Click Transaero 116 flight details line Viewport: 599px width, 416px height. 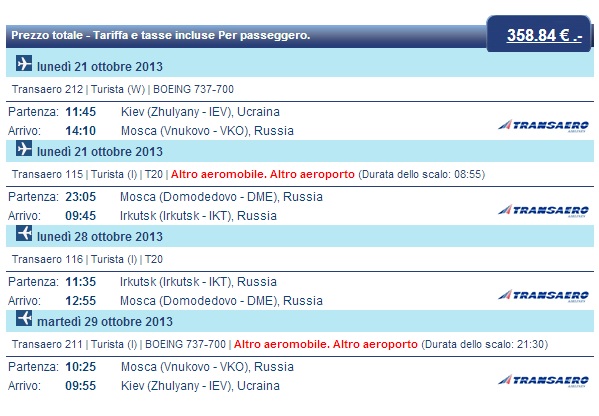click(87, 259)
